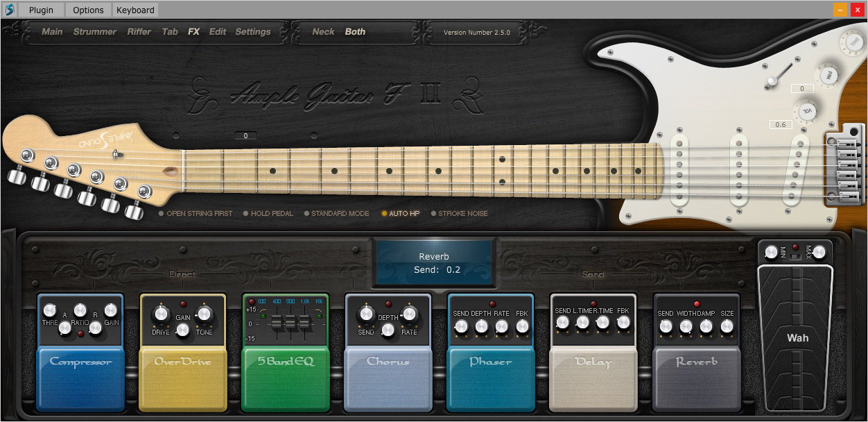
Task: Click the 800 Hz EQ fader
Action: 290,323
